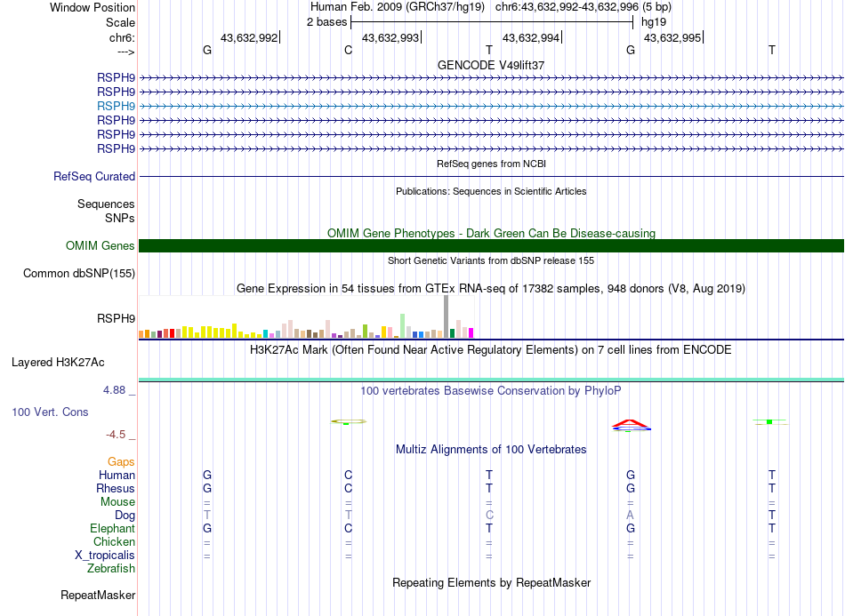845x616 pixels.
Task: Click the Human species row label
Action: 117,475
